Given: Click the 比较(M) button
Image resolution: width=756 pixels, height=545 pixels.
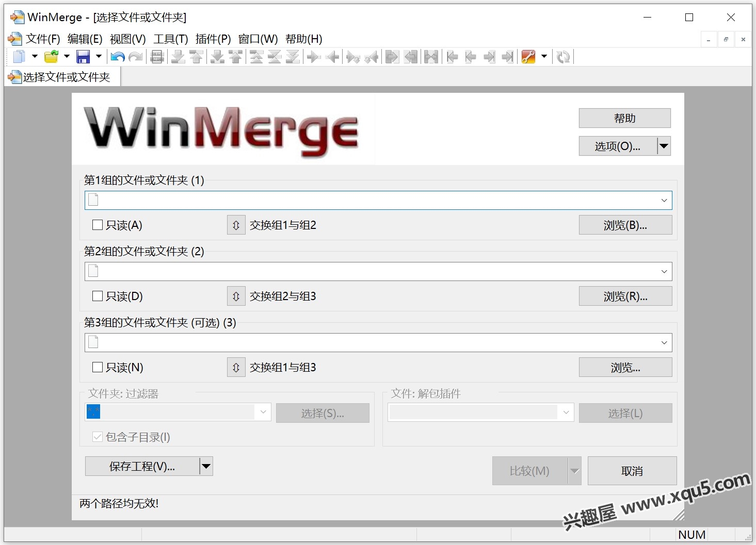Looking at the screenshot, I should click(529, 471).
